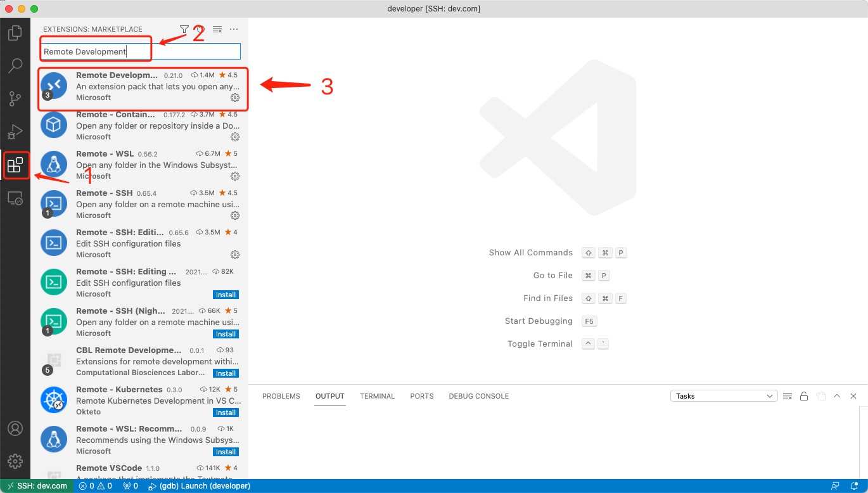Viewport: 868px width, 493px height.
Task: Switch to the DEBUG CONSOLE tab
Action: point(478,396)
